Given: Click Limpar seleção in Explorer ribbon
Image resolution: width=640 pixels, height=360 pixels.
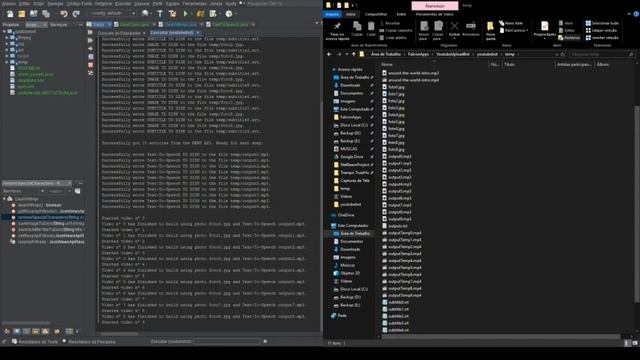Looking at the screenshot, I should pos(601,31).
